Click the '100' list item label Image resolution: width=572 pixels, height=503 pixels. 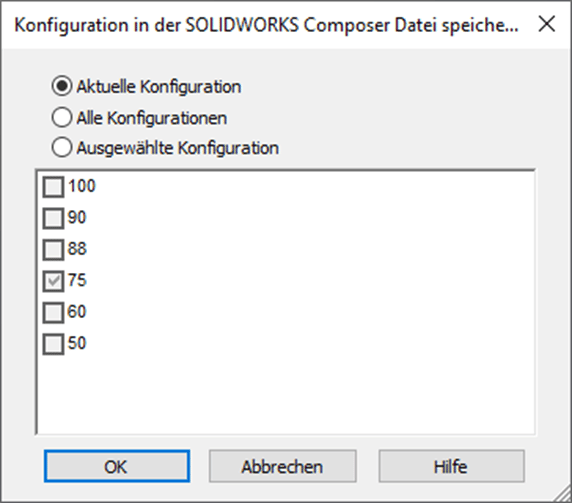(82, 186)
